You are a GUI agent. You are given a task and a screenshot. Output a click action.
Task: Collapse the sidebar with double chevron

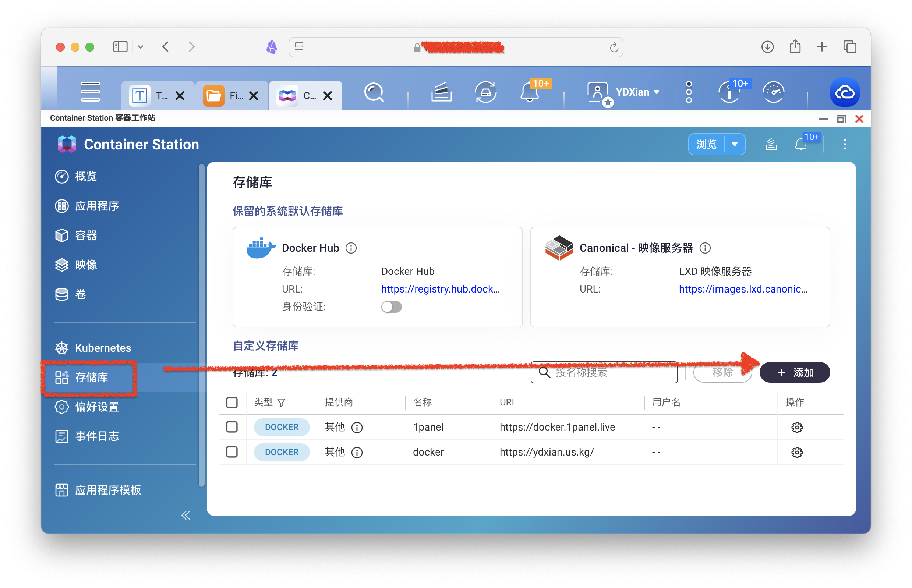pos(185,516)
